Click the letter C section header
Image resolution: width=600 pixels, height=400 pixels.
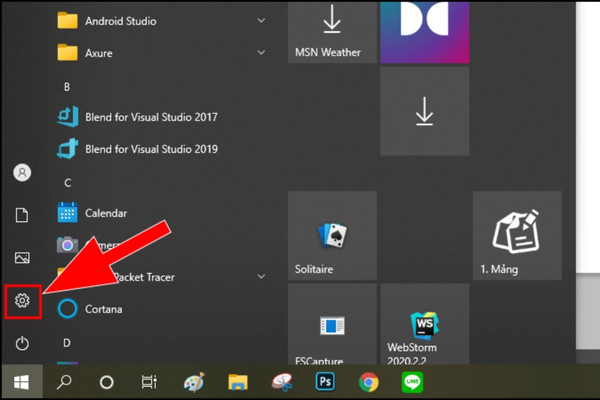tap(67, 183)
